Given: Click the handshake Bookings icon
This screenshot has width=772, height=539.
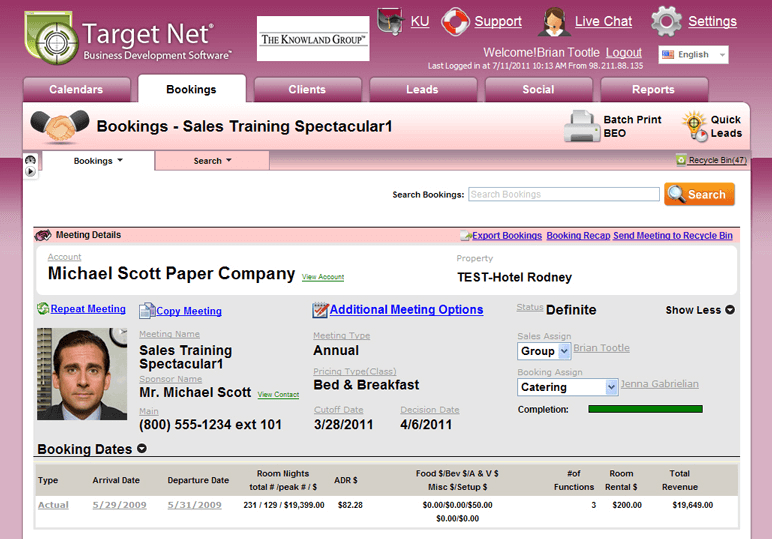Looking at the screenshot, I should point(60,126).
